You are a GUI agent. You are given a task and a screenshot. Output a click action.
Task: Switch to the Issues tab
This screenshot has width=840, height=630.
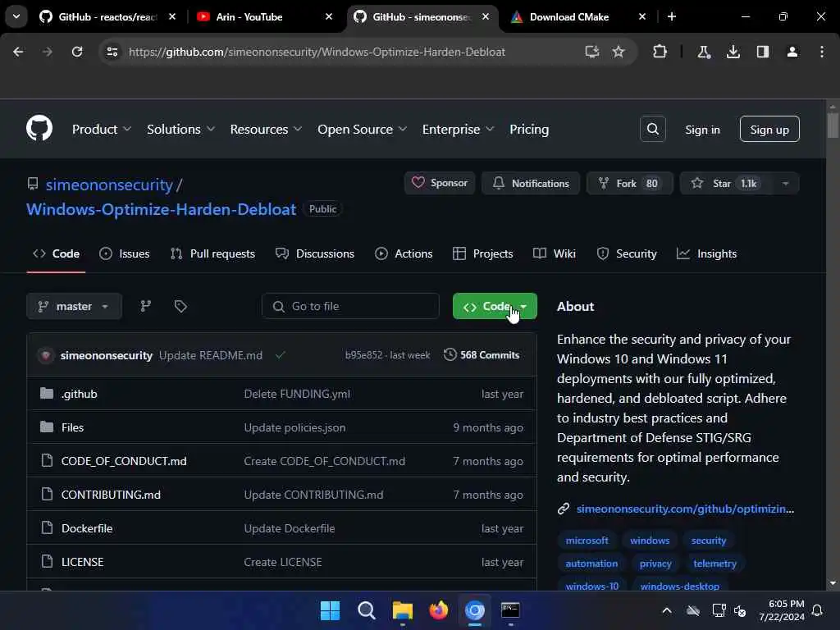[125, 253]
